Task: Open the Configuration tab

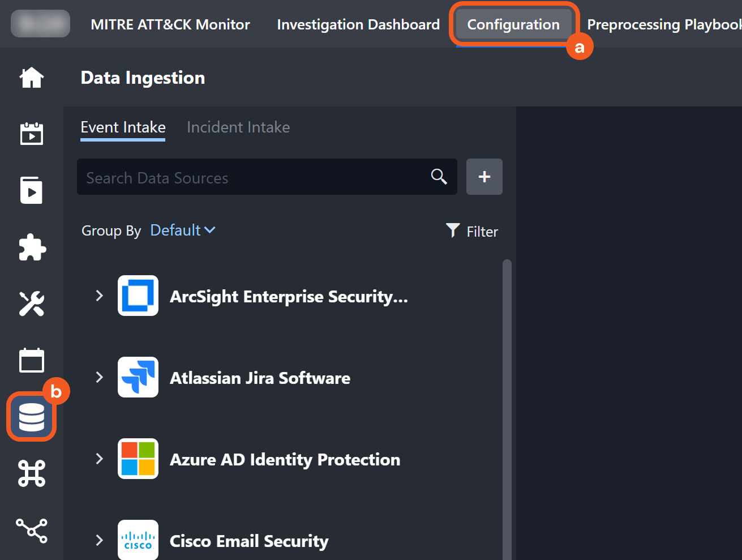Action: [x=513, y=24]
